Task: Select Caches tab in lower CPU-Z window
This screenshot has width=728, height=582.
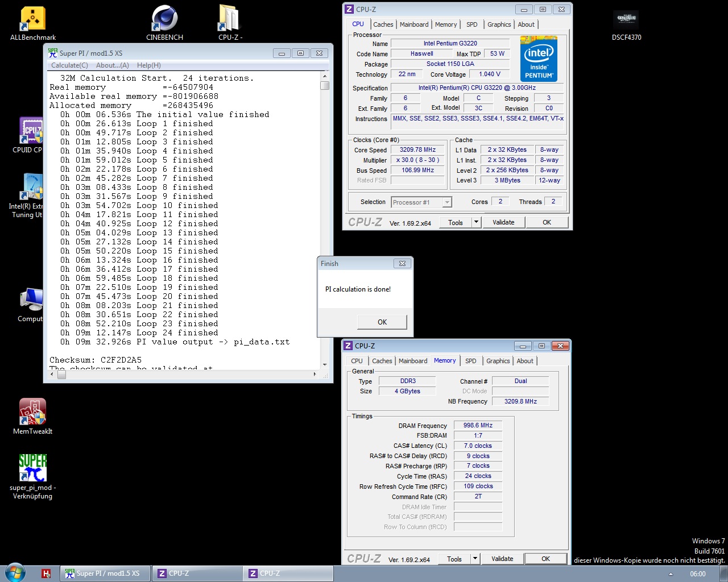Action: pyautogui.click(x=382, y=361)
